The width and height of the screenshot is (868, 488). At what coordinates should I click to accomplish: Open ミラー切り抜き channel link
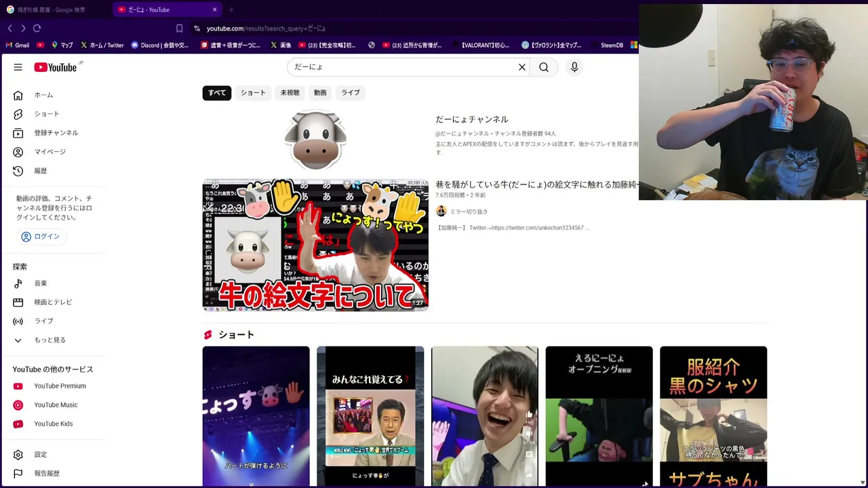click(469, 211)
